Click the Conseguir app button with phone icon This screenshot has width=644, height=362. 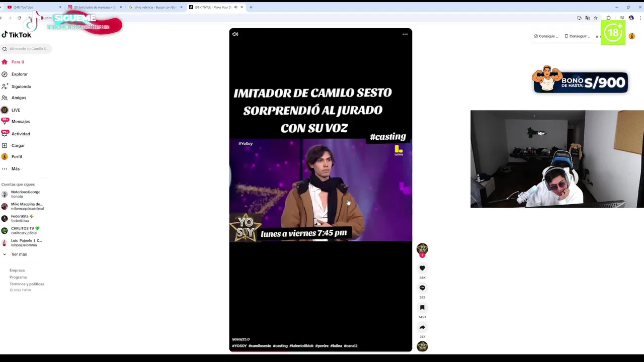(577, 36)
